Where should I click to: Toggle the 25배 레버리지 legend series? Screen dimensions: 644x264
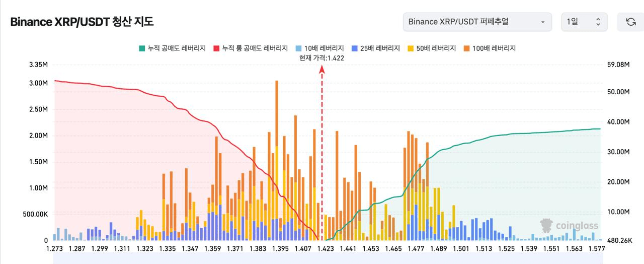[x=376, y=48]
